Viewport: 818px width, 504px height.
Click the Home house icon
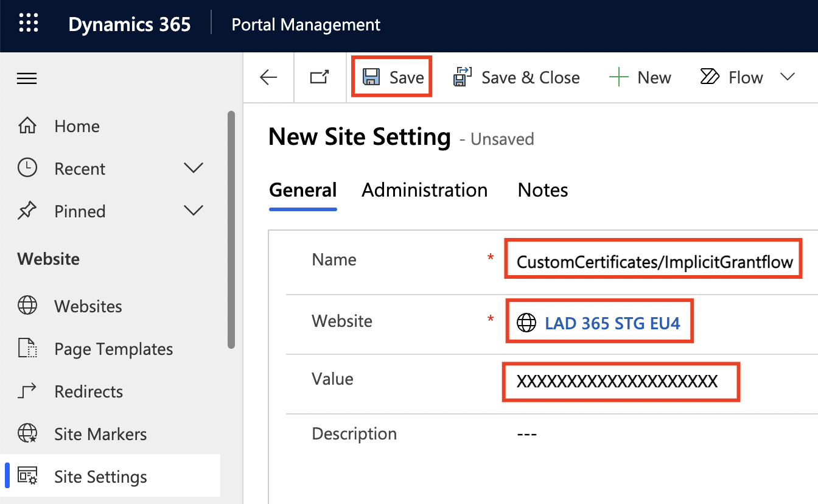click(x=27, y=126)
